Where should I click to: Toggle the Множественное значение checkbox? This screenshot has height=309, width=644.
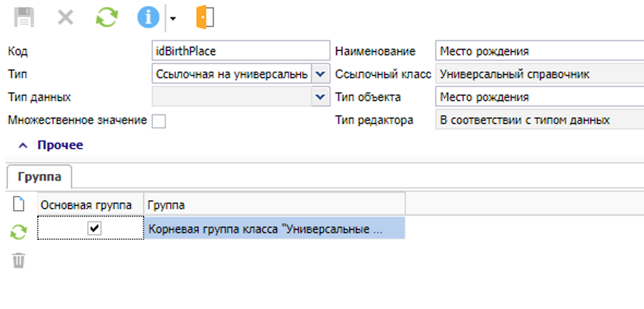(x=159, y=121)
